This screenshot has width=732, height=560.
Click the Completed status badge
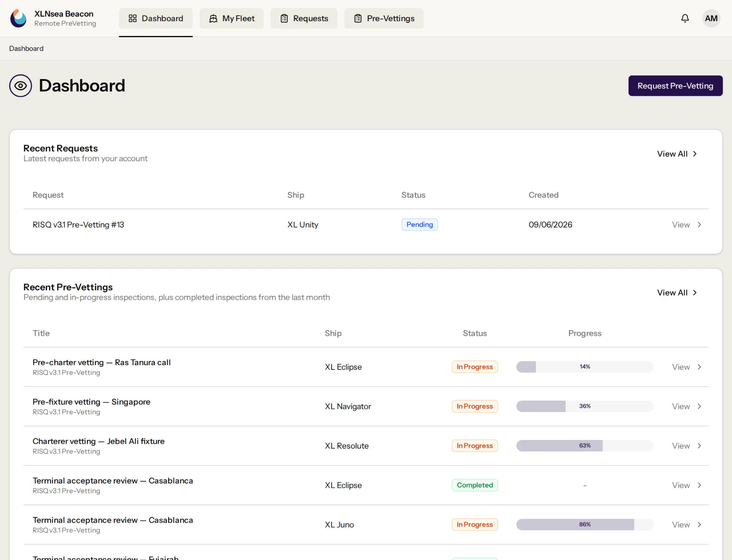point(475,485)
